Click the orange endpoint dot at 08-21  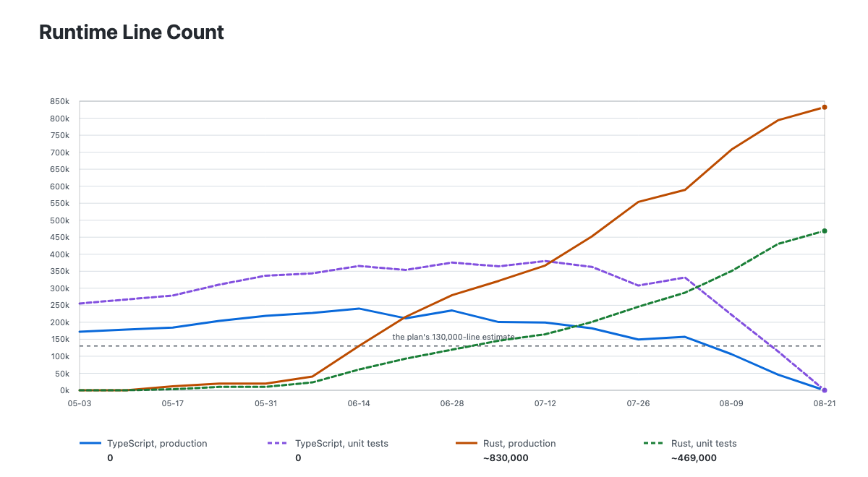[x=825, y=107]
